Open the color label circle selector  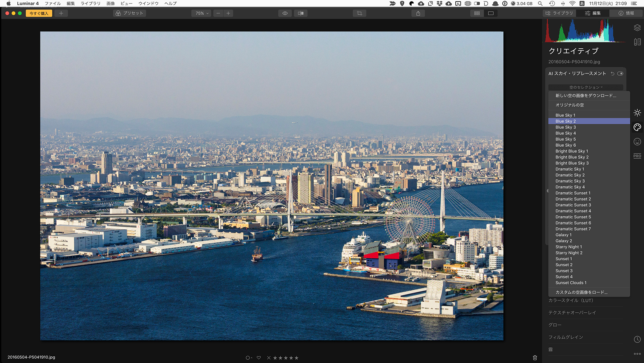[249, 357]
